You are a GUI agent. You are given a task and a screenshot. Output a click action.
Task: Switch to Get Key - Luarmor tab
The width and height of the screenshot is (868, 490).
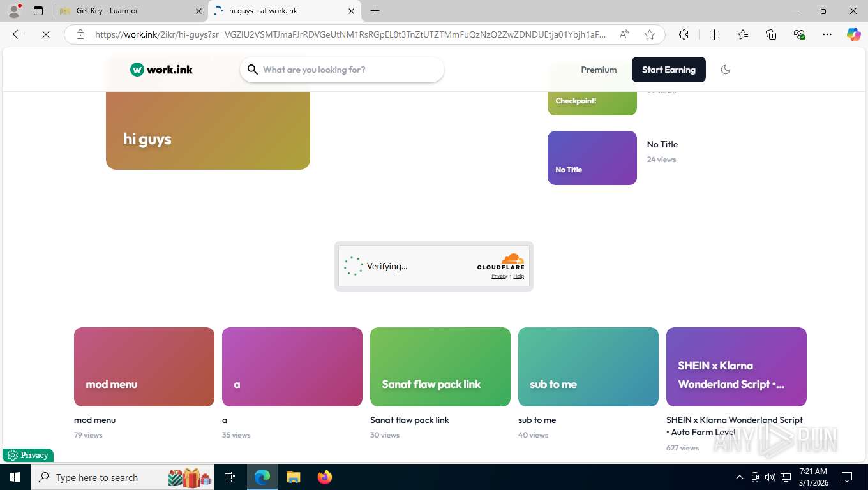point(131,11)
